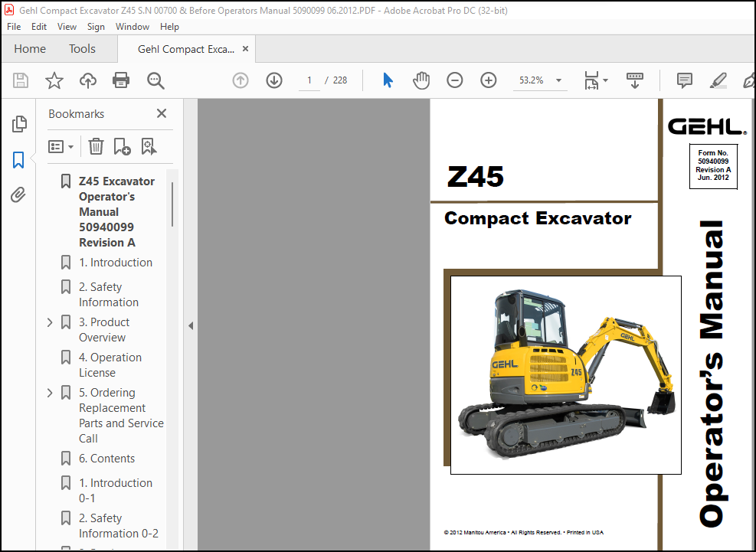756x552 pixels.
Task: Open the scrolling mode download icon
Action: (634, 80)
